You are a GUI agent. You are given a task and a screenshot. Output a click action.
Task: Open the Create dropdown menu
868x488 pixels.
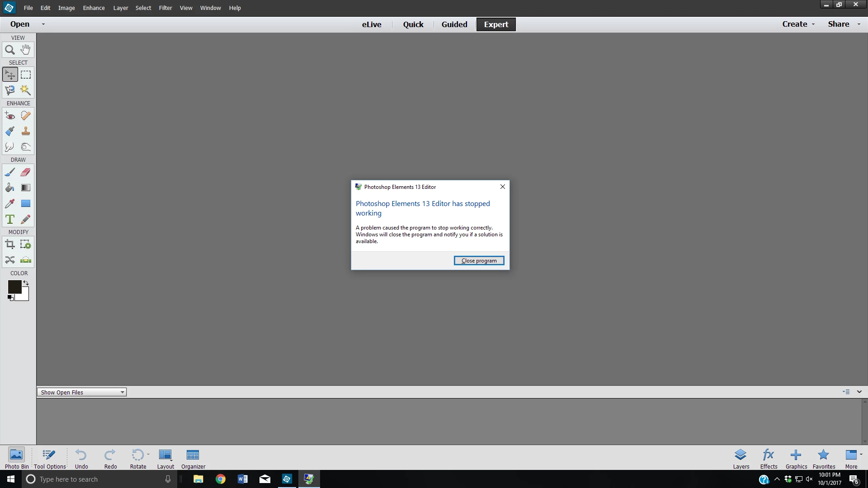point(798,24)
